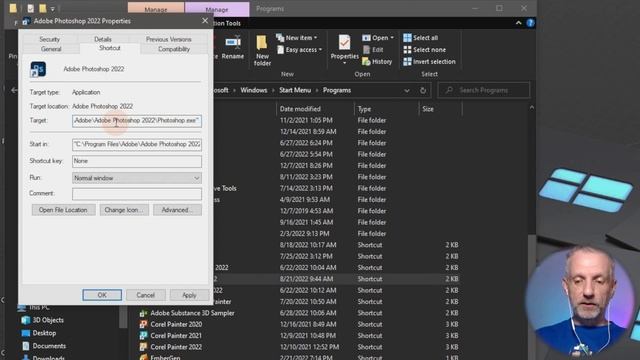The width and height of the screenshot is (640, 360).
Task: Open the Compatibility tab
Action: (x=174, y=49)
